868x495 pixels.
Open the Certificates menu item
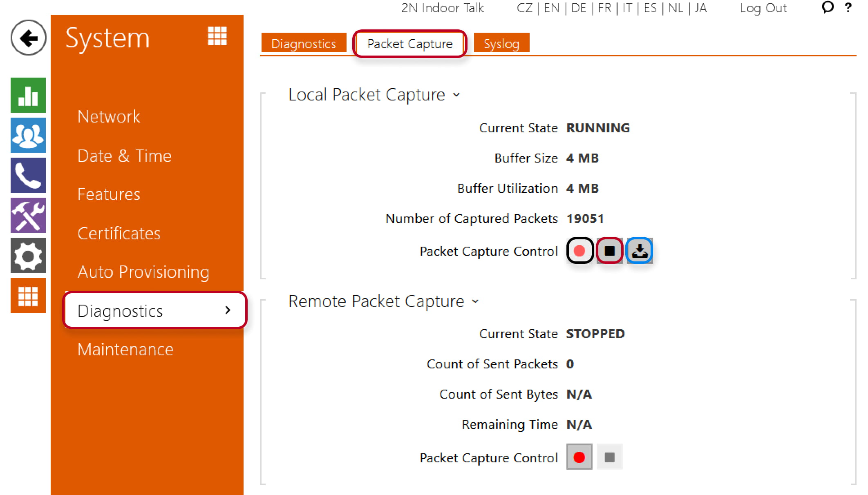pos(119,234)
